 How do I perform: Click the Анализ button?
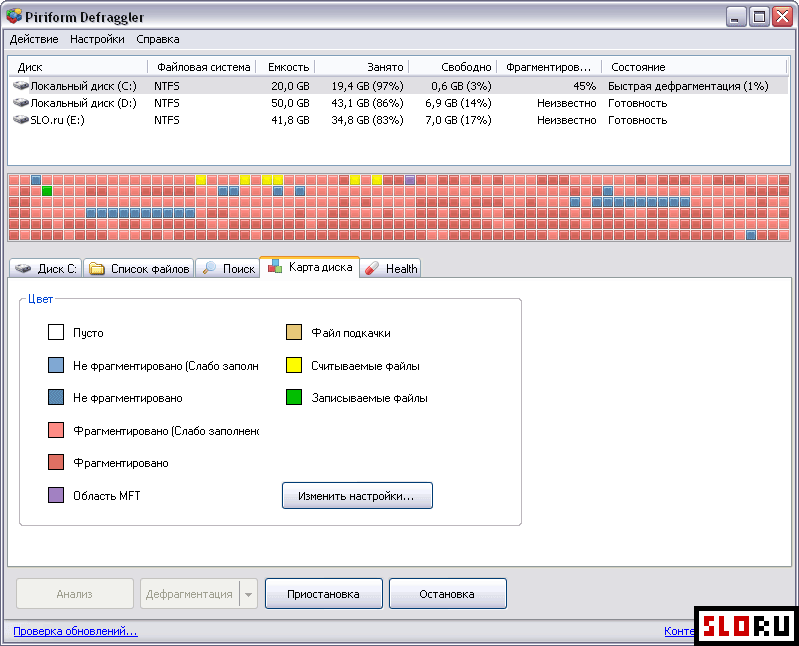click(x=75, y=594)
